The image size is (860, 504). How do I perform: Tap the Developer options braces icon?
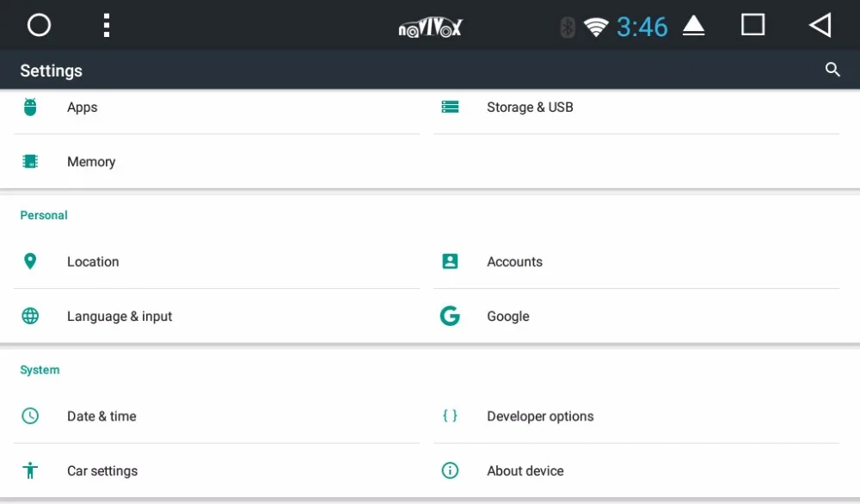click(x=450, y=416)
